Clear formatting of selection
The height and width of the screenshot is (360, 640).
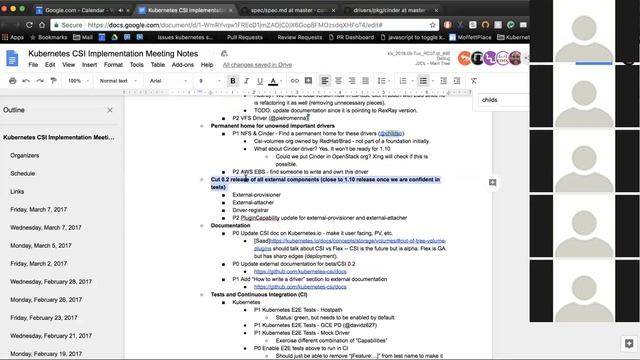(x=473, y=81)
